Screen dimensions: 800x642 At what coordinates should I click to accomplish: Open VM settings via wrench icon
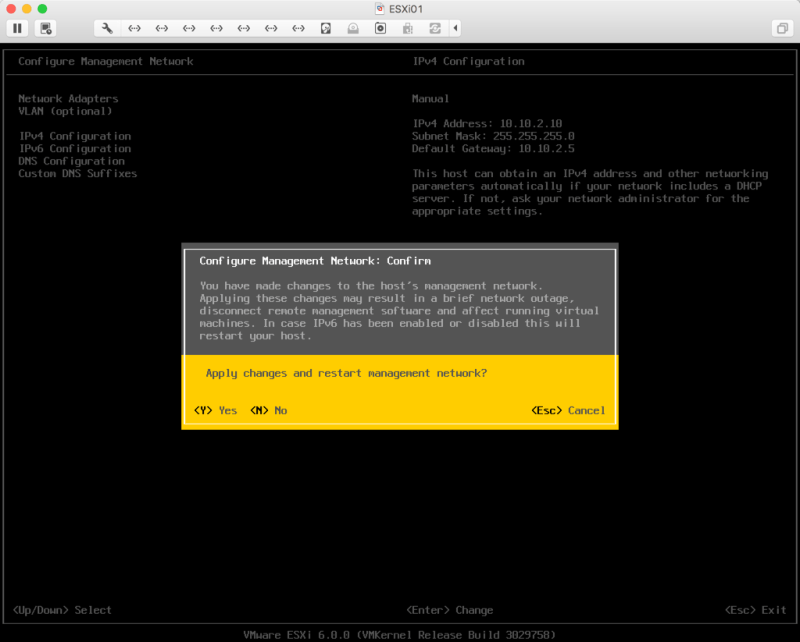point(107,28)
